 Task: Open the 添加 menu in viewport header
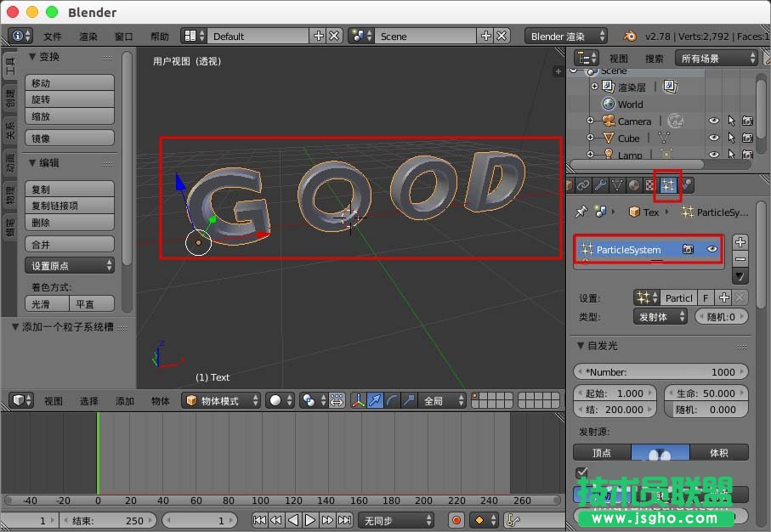coord(124,400)
